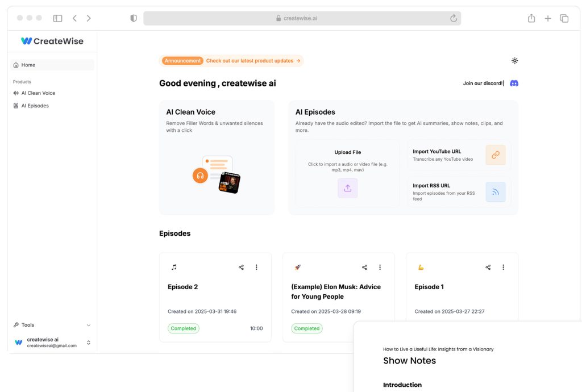Open the AI Clean Voice card

coord(217,157)
